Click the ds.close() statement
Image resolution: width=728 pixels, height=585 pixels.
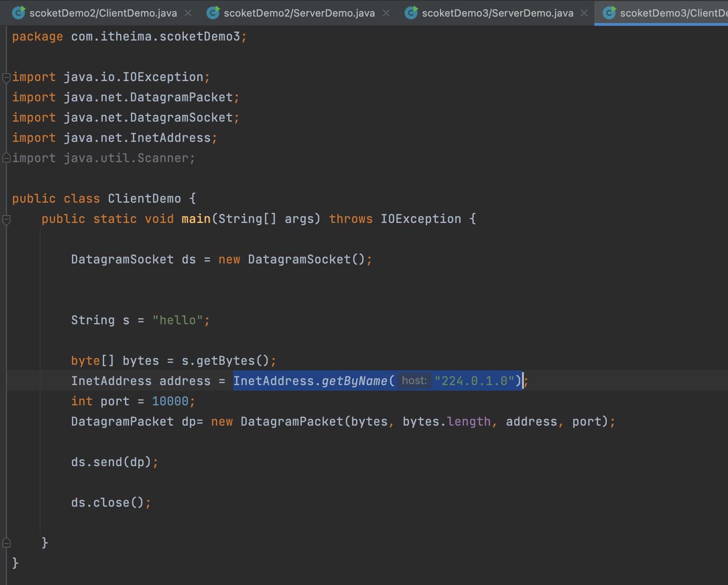[111, 503]
